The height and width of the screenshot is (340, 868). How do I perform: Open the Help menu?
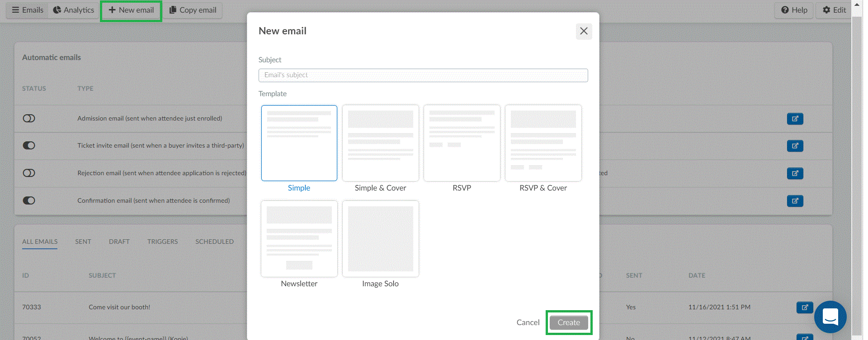(x=794, y=10)
